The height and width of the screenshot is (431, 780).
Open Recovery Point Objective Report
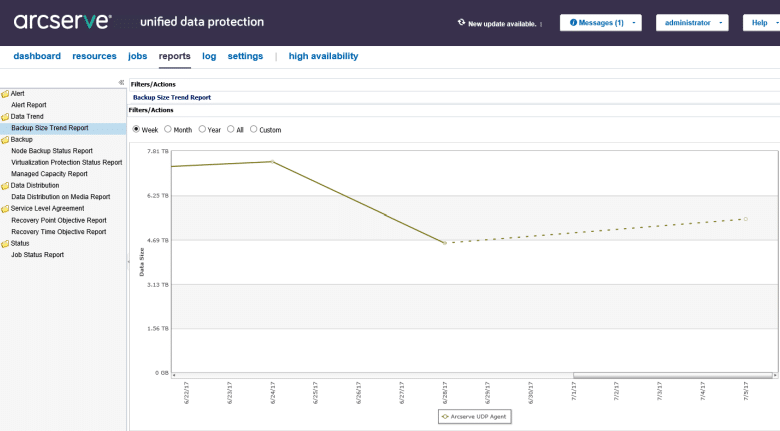(59, 220)
